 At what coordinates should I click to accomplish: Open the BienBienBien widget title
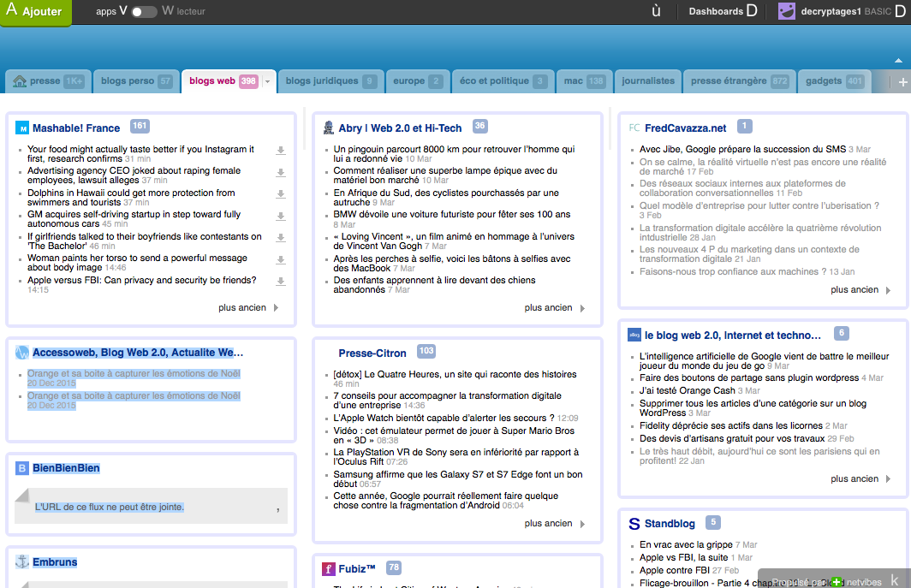pos(66,468)
